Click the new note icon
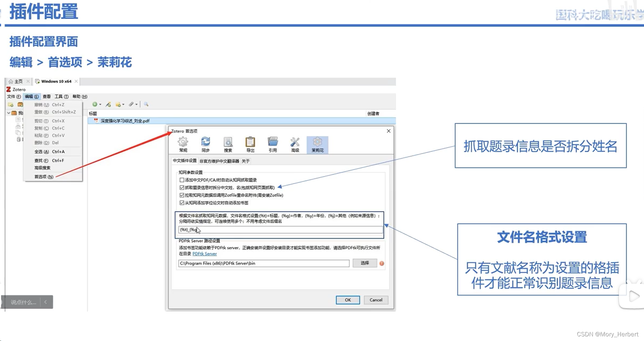 click(x=118, y=104)
